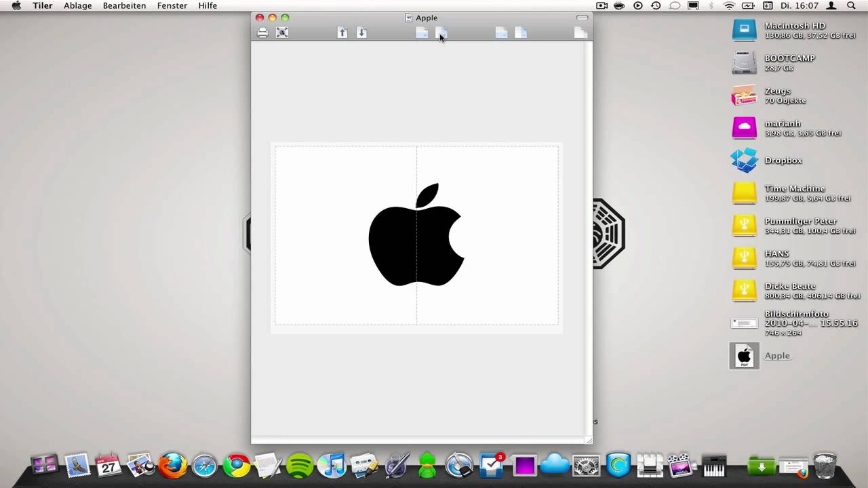Open the blue cloud app in Dock
The image size is (868, 488).
pyautogui.click(x=555, y=466)
